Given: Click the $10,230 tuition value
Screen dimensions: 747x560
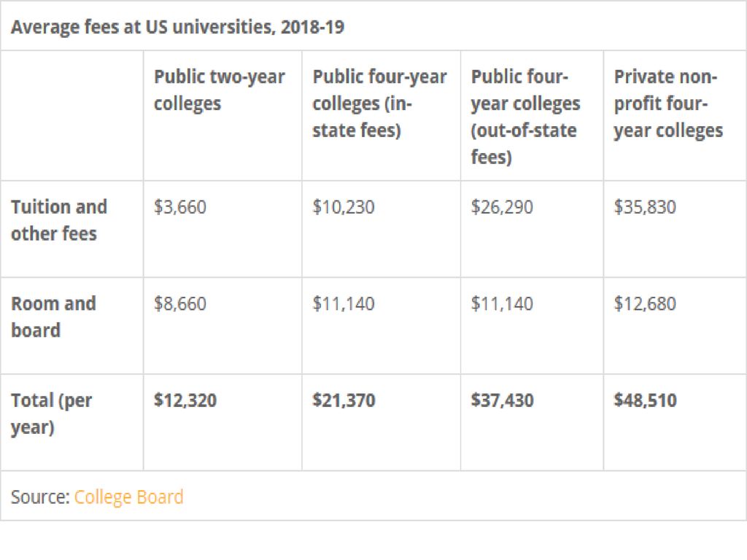Looking at the screenshot, I should pyautogui.click(x=344, y=207).
